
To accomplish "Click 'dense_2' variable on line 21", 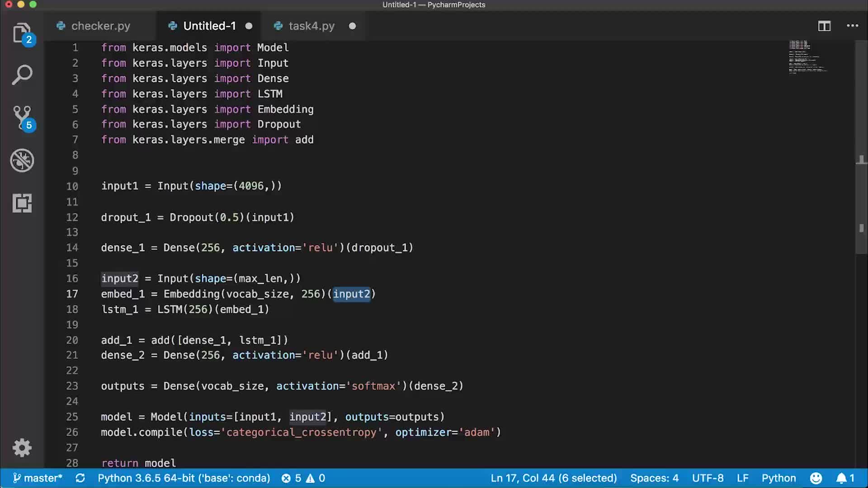I will pos(123,356).
